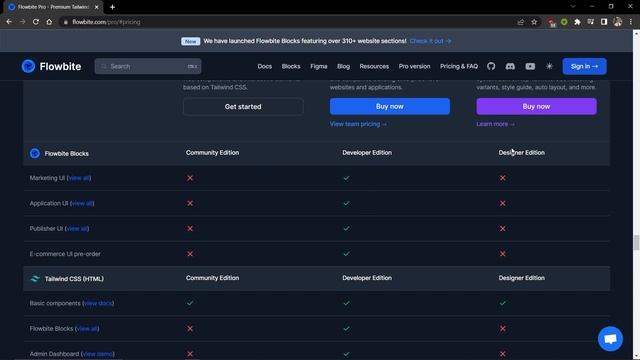Click the Flowbite Blocks section icon
Image resolution: width=640 pixels, height=360 pixels.
point(35,153)
